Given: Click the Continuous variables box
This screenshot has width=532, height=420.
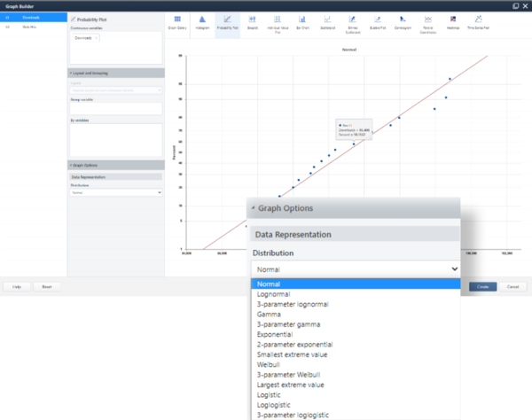Looking at the screenshot, I should [x=116, y=48].
